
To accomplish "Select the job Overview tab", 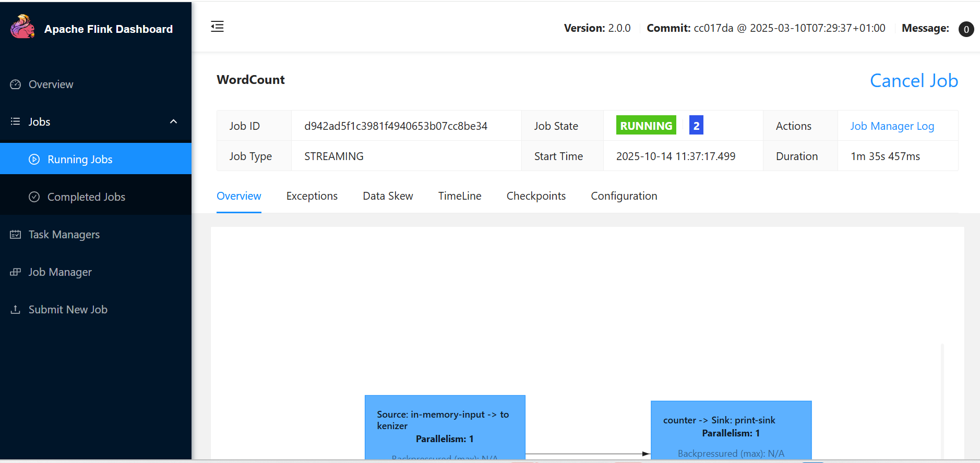I will [239, 196].
